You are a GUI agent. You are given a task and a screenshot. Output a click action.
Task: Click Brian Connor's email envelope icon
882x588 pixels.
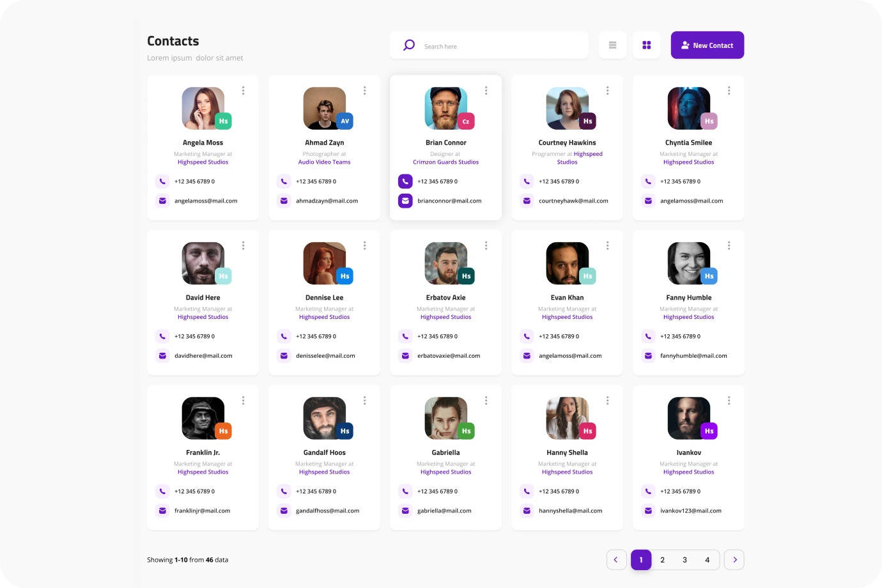point(405,201)
